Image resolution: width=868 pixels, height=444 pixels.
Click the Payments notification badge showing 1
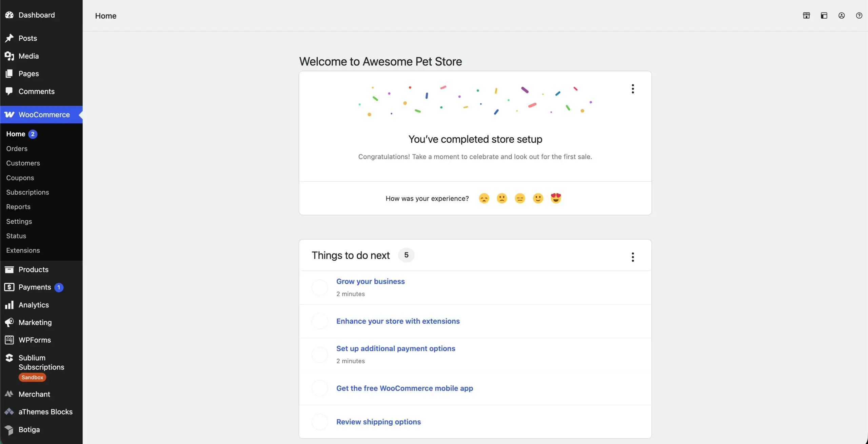(59, 287)
